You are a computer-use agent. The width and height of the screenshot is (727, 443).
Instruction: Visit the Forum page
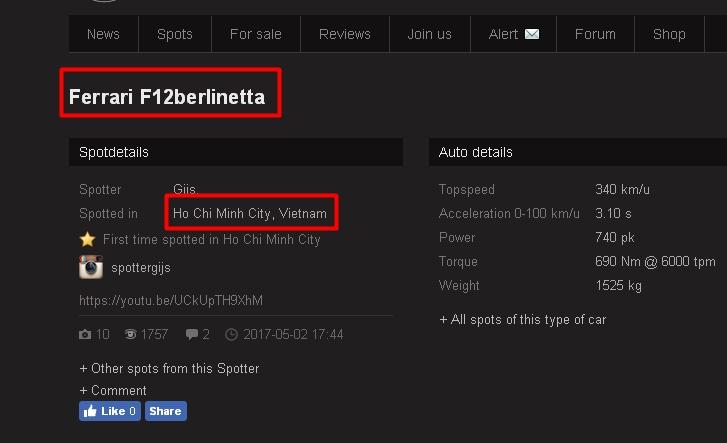(595, 34)
